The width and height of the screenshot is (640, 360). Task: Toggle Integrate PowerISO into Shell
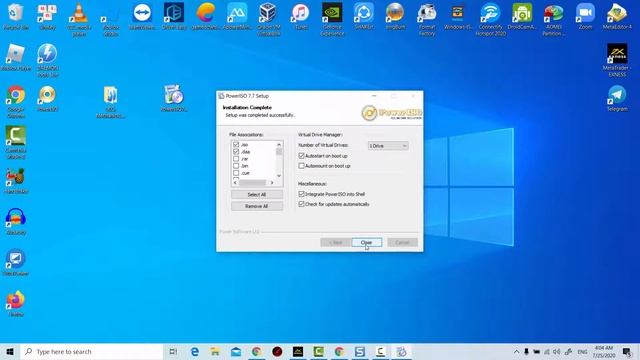point(301,194)
